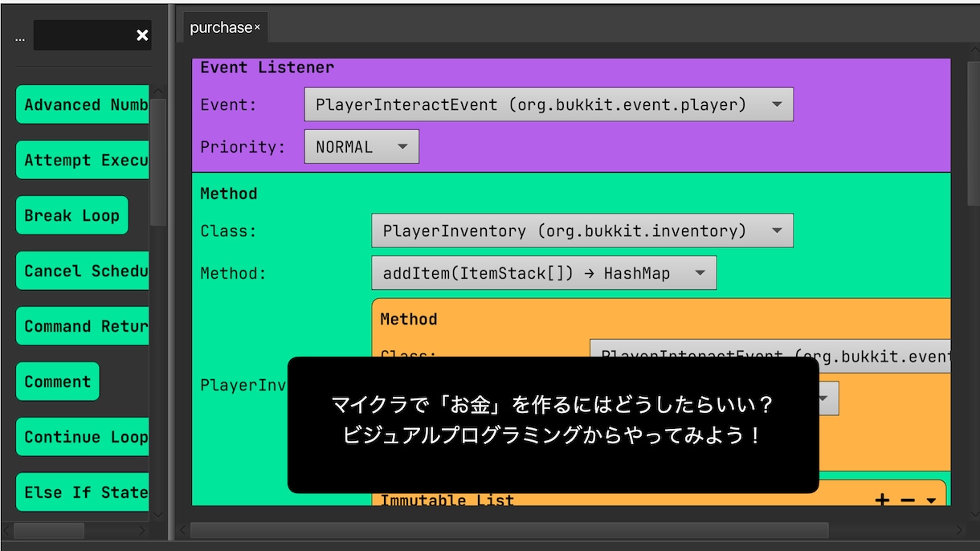Click the editor horizontal scrollbar
This screenshot has height=551, width=980.
tap(509, 530)
